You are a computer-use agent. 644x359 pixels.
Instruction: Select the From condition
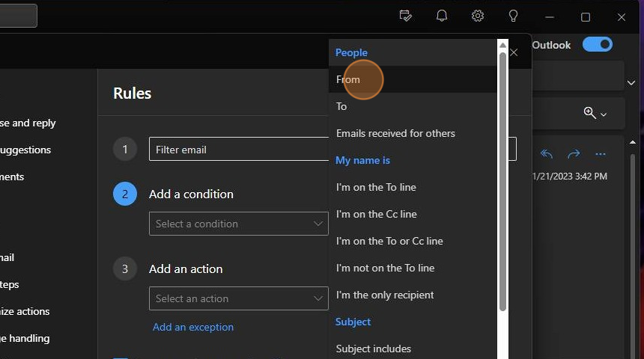pos(348,79)
